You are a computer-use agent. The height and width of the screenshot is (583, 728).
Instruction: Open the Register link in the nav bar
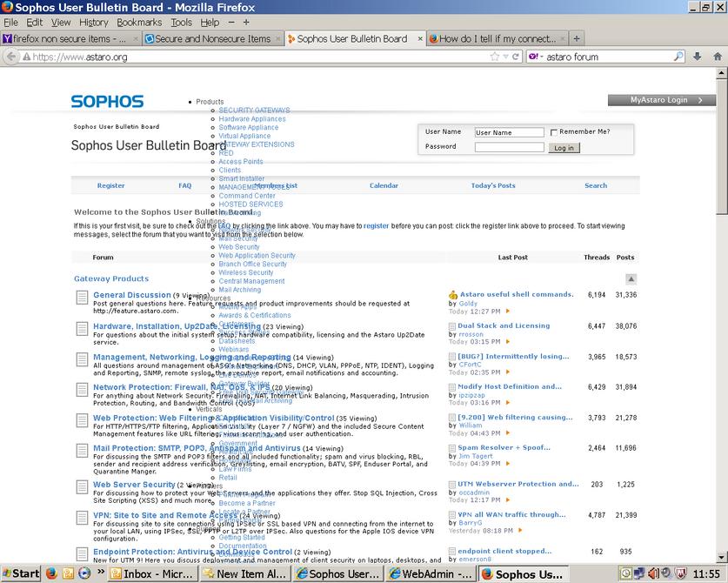111,185
